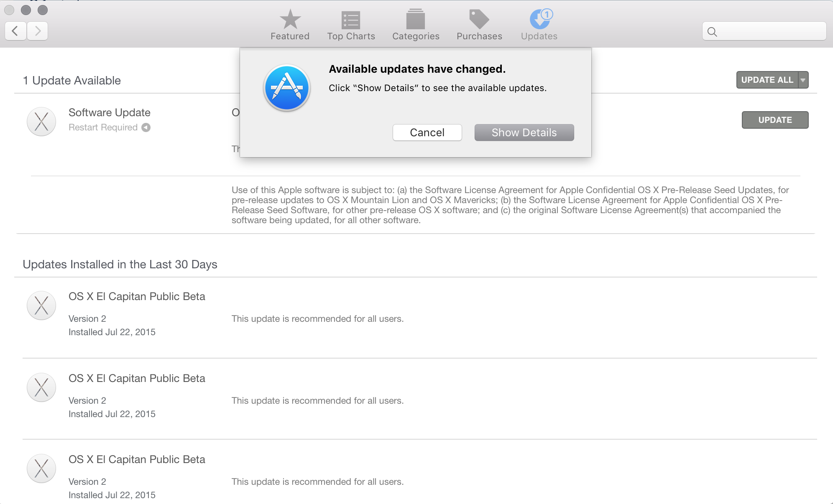The width and height of the screenshot is (833, 504).
Task: Focus the App Store search field
Action: (764, 31)
